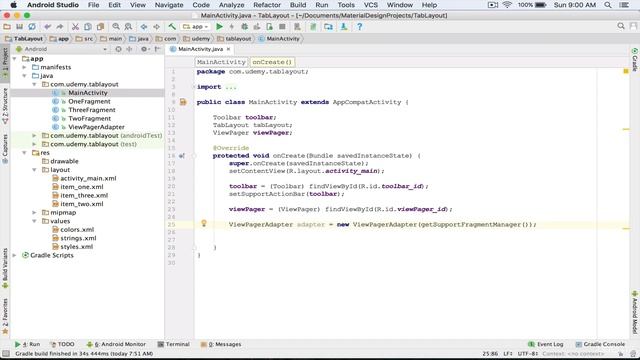
Task: Open Project panel settings gear
Action: click(144, 49)
